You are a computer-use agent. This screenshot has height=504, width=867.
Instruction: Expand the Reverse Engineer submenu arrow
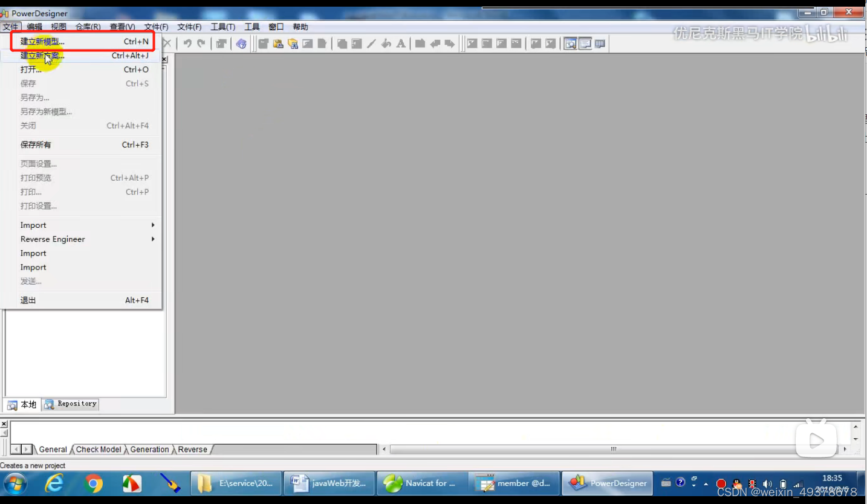[153, 239]
